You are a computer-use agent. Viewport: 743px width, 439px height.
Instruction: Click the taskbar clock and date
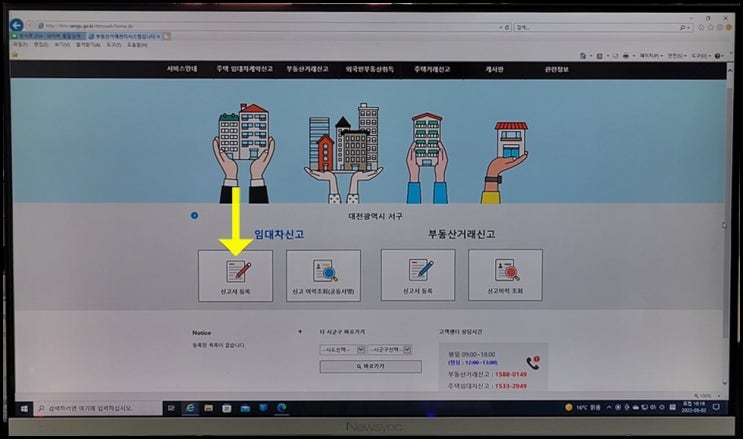point(694,407)
